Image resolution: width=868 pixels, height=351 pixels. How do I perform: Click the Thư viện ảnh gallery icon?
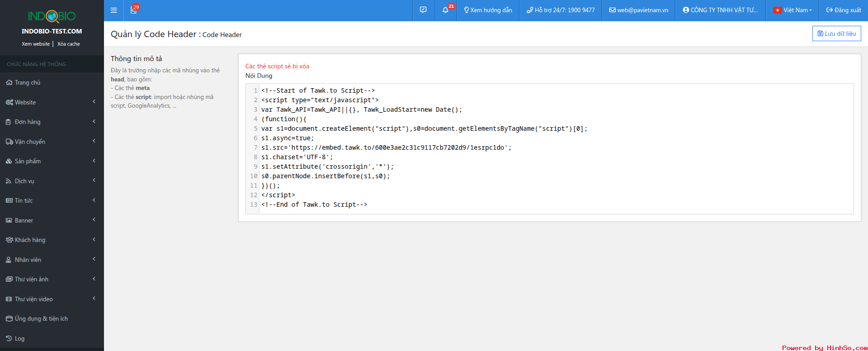click(x=9, y=280)
